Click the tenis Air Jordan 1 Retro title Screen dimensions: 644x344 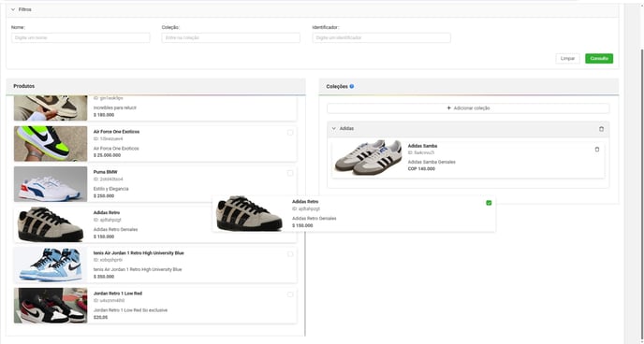(139, 253)
